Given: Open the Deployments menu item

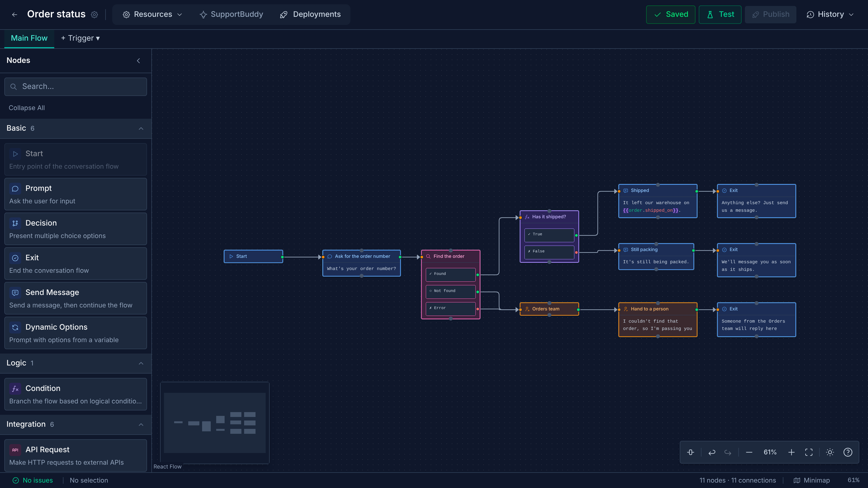Looking at the screenshot, I should [x=310, y=14].
